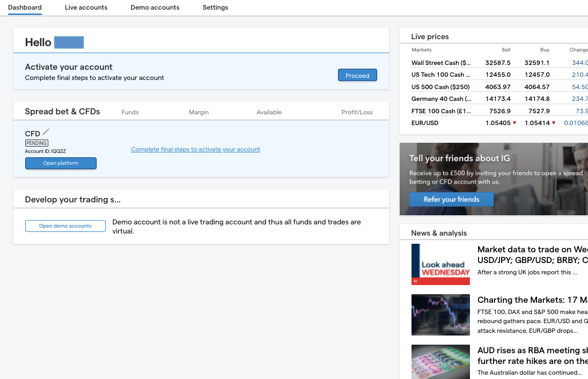Switch to Demo accounts tab
This screenshot has width=588, height=379.
[x=155, y=8]
